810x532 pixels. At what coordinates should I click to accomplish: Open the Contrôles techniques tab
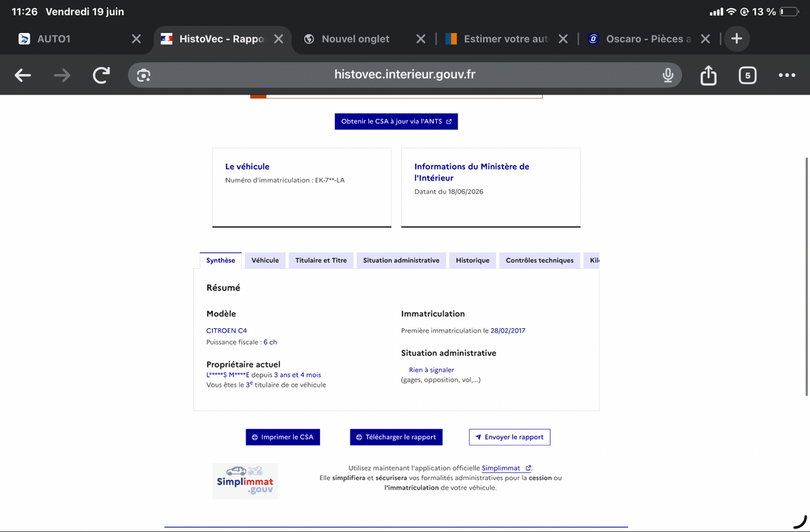(539, 260)
